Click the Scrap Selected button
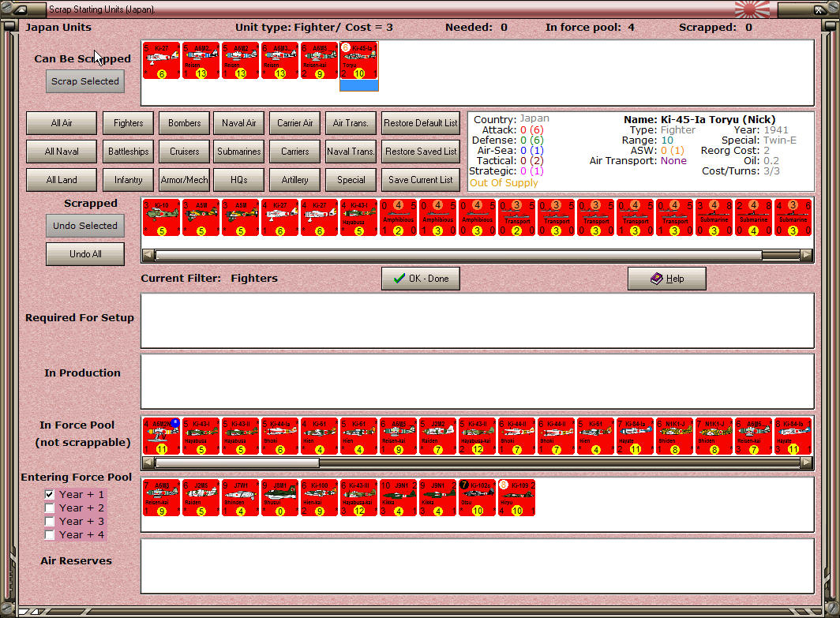Image resolution: width=840 pixels, height=618 pixels. [x=85, y=81]
